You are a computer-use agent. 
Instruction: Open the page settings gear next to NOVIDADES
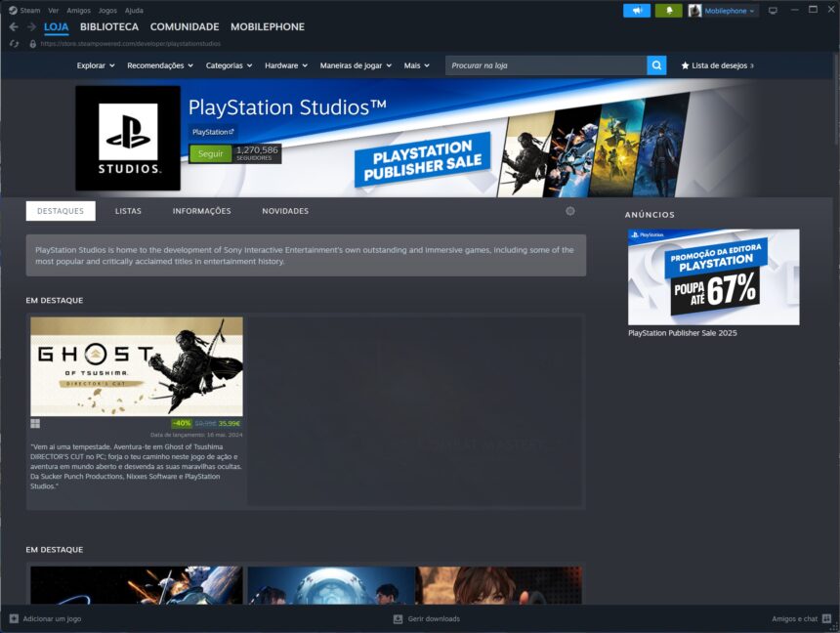(x=569, y=210)
